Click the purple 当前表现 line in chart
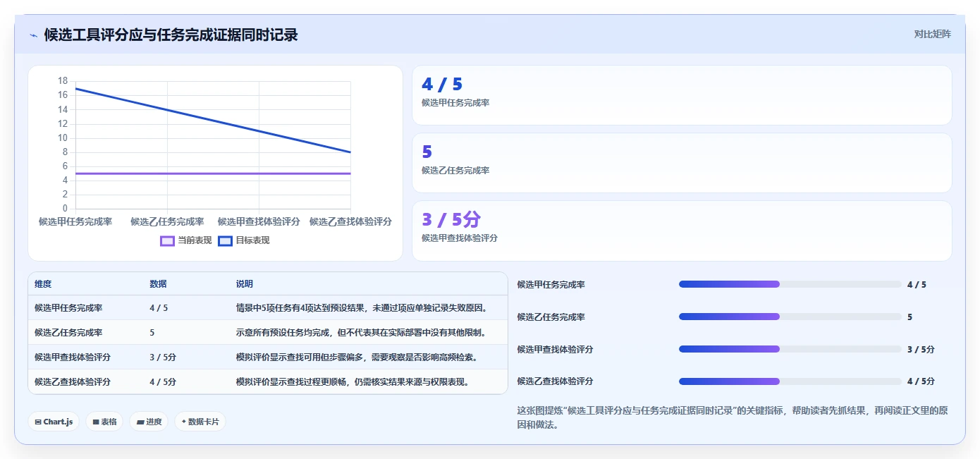This screenshot has height=459, width=980. (x=213, y=173)
